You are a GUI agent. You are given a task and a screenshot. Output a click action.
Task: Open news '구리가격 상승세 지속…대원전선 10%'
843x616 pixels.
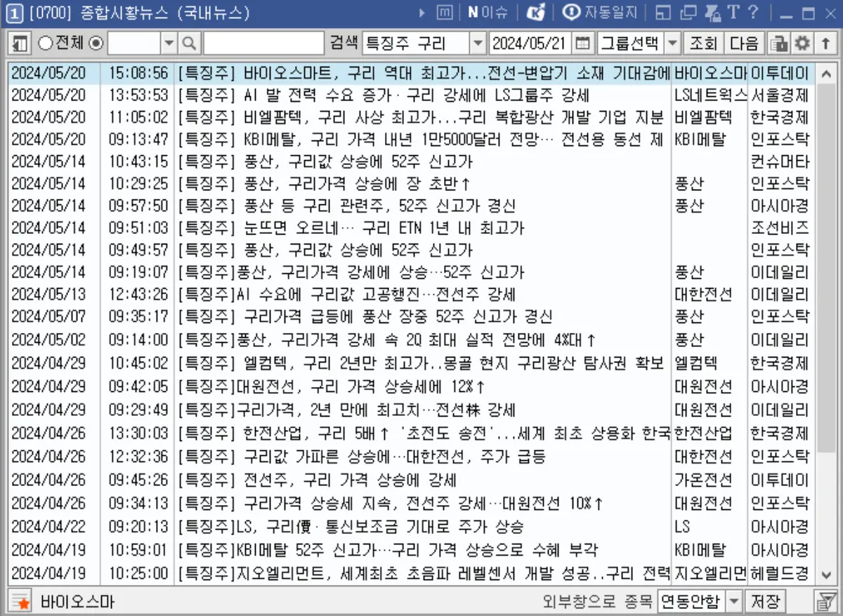click(424, 504)
